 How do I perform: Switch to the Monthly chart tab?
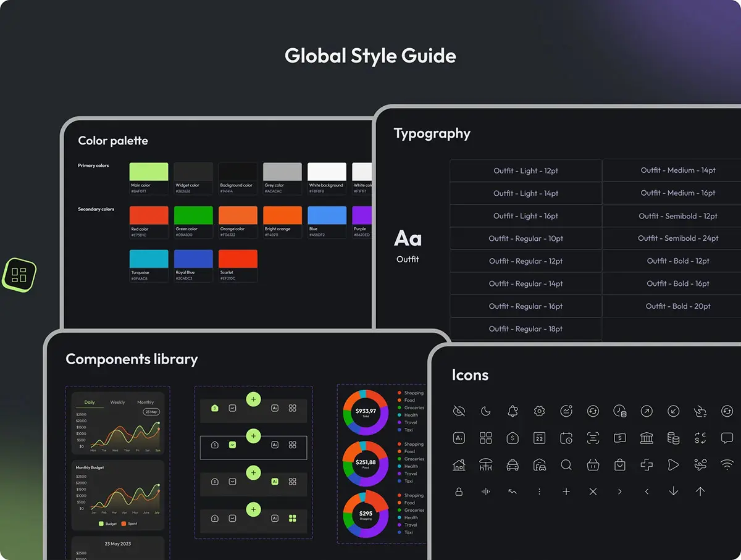point(146,403)
